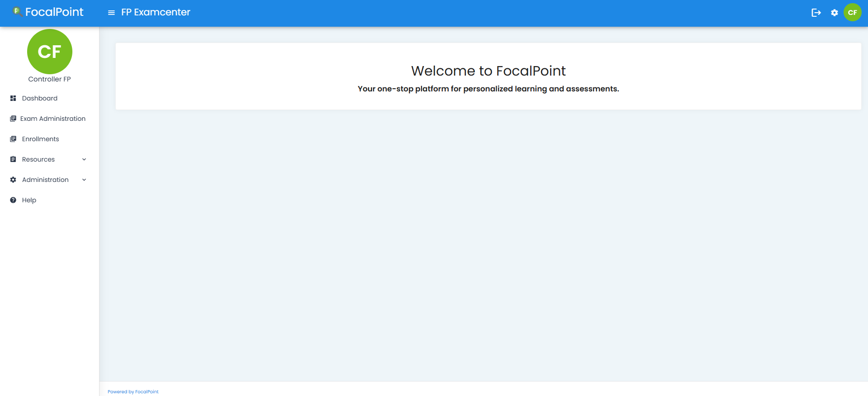Click the Dashboard grid icon
The width and height of the screenshot is (868, 396).
pos(13,98)
